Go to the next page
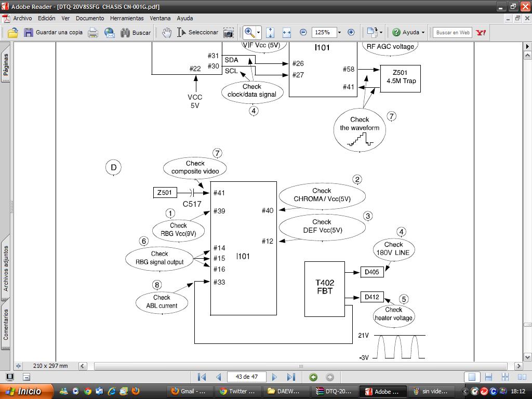Screen dimensions: 532x399 click(274, 377)
